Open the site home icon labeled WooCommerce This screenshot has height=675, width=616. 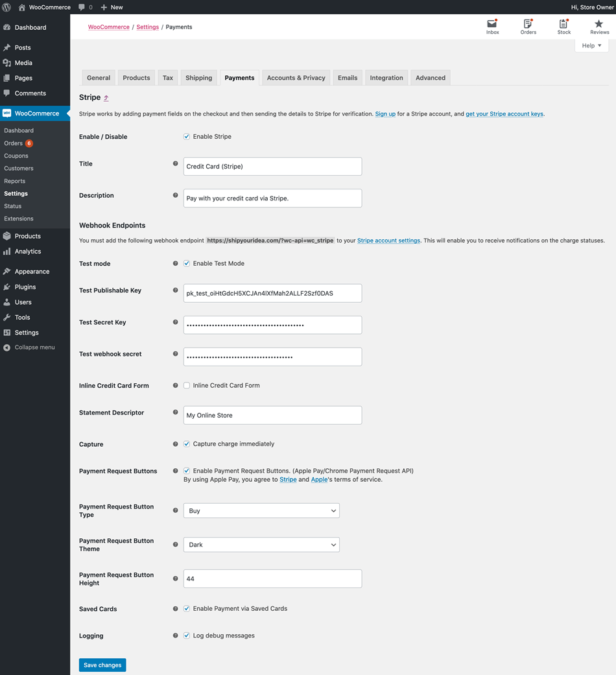tap(22, 7)
